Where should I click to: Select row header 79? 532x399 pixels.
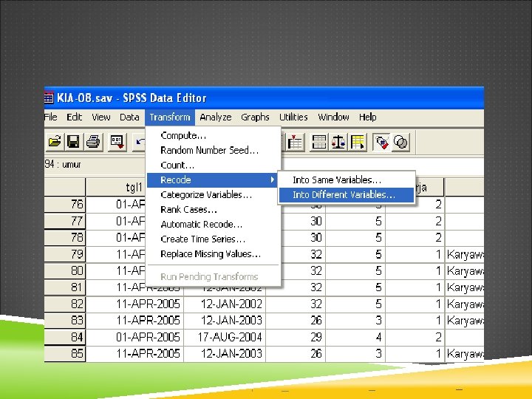click(x=65, y=254)
